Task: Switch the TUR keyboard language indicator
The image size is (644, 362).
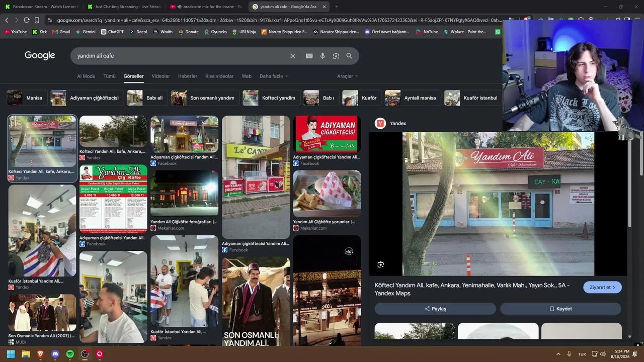Action: [582, 354]
